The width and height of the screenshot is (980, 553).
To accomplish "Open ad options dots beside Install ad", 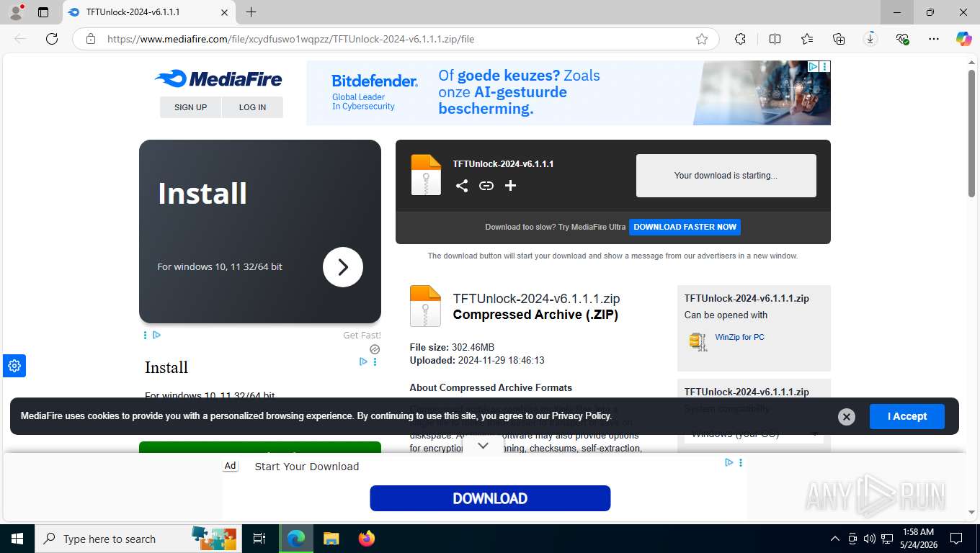I will 375,361.
